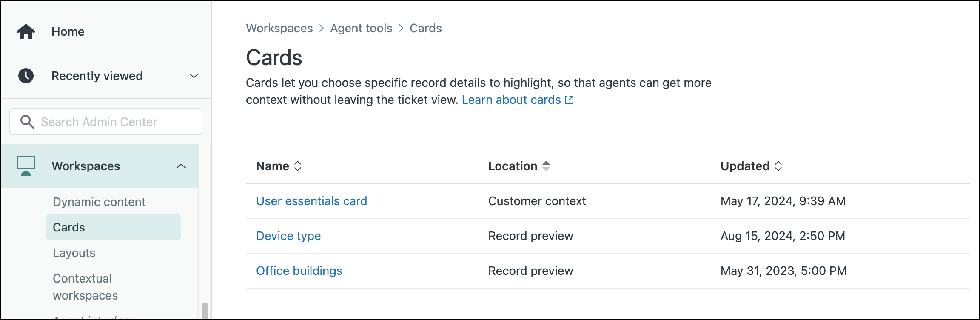Click the Recently viewed clock icon

coord(26,76)
